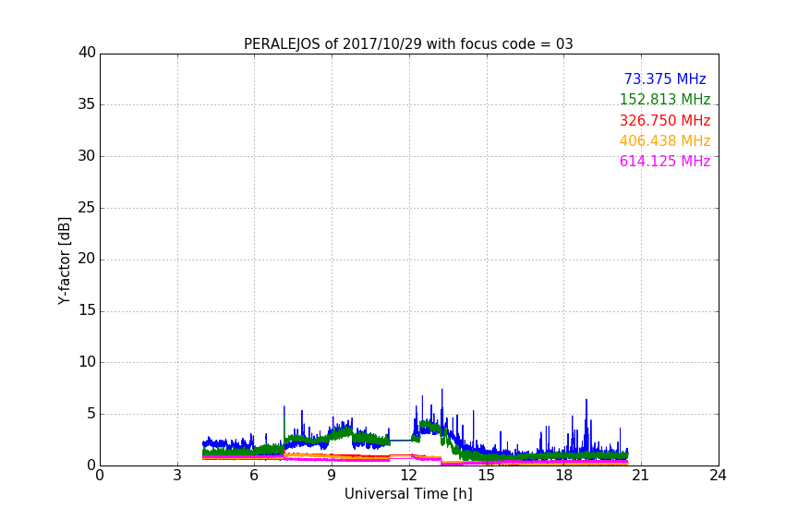The image size is (798, 532).
Task: Click the y-axis tick label 30
Action: click(87, 156)
